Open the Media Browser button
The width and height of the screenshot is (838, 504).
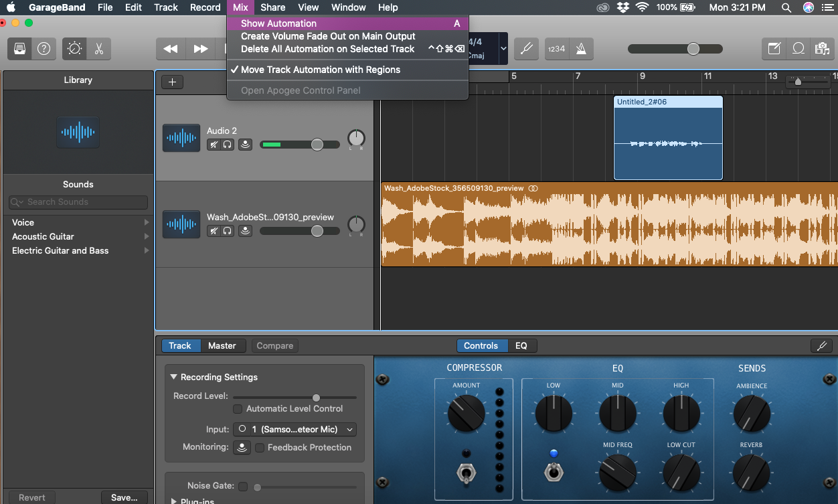pos(821,49)
